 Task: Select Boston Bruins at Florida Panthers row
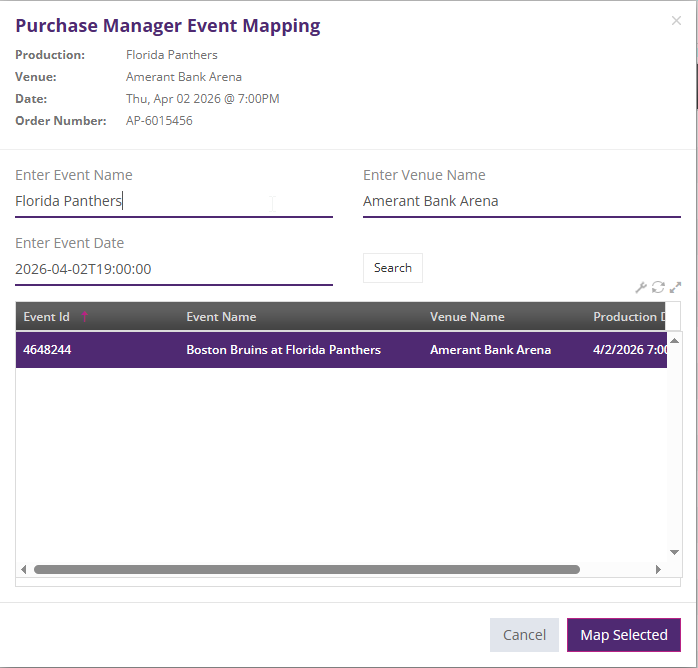pyautogui.click(x=341, y=350)
